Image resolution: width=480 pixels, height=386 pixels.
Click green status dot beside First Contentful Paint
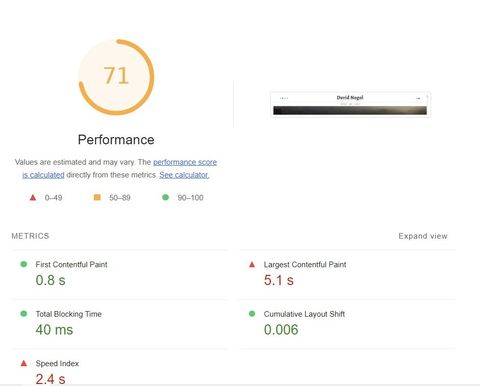(x=24, y=264)
